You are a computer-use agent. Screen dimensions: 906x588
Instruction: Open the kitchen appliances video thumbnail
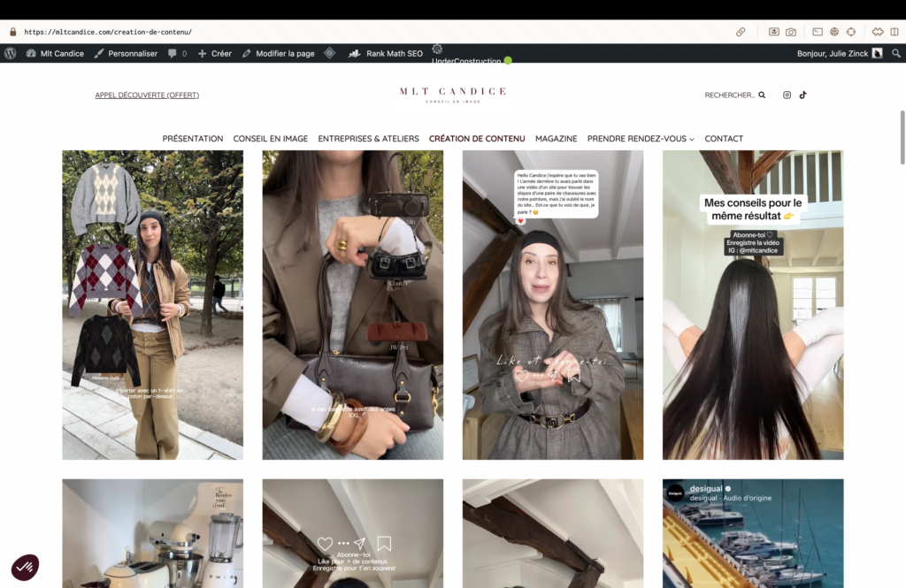click(152, 533)
